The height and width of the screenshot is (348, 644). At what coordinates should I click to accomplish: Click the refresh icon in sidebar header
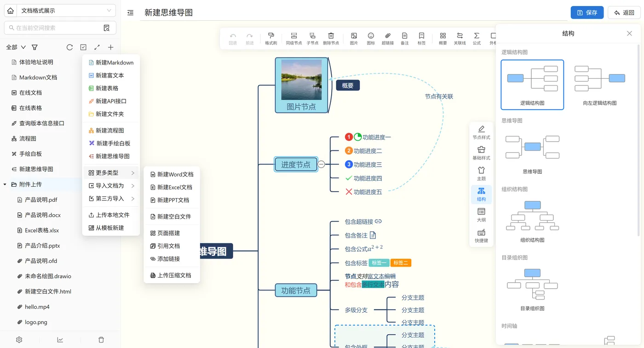(69, 47)
